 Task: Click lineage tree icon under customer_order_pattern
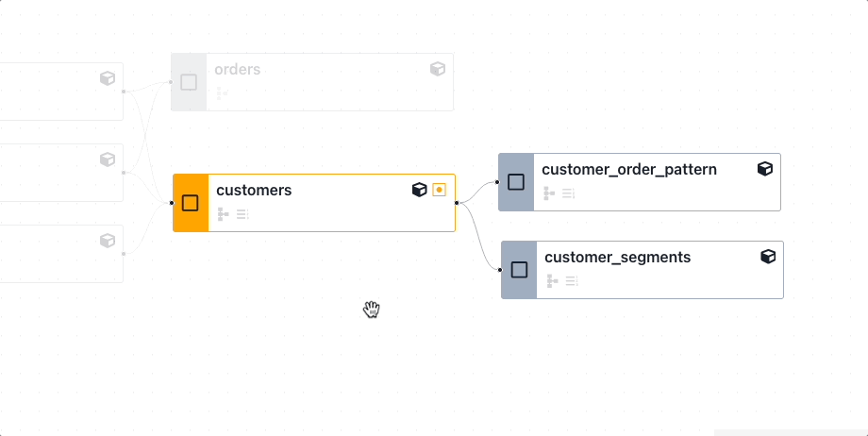click(x=549, y=193)
